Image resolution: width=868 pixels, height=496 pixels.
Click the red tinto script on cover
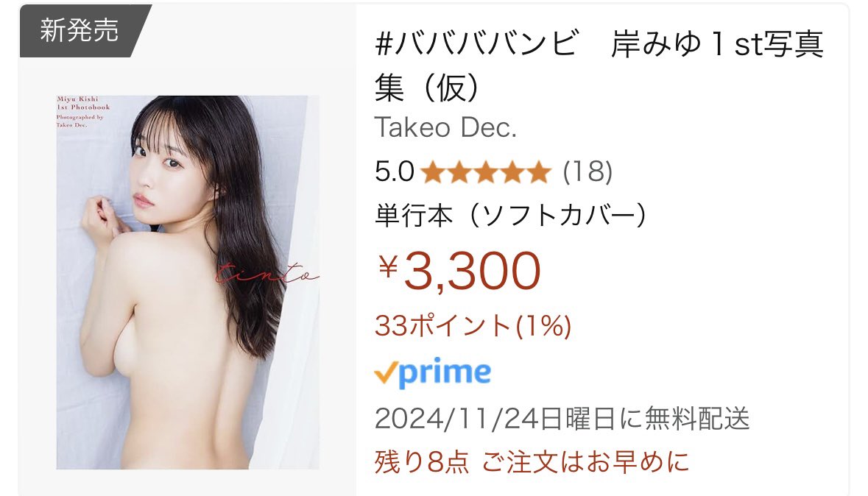(267, 272)
